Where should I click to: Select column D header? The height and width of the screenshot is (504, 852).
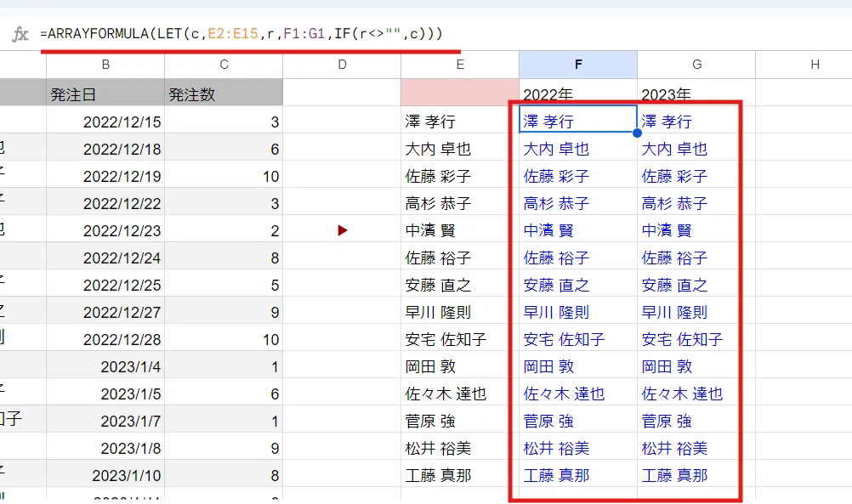click(x=342, y=65)
